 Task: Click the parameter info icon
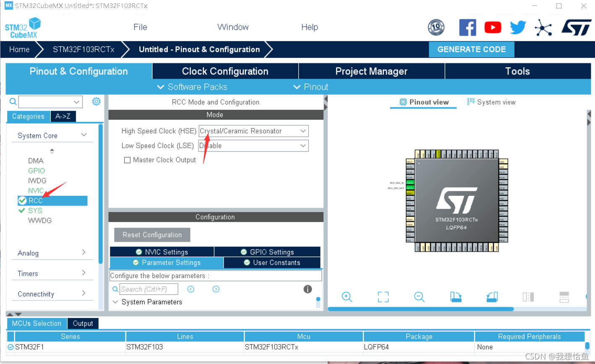tap(308, 289)
